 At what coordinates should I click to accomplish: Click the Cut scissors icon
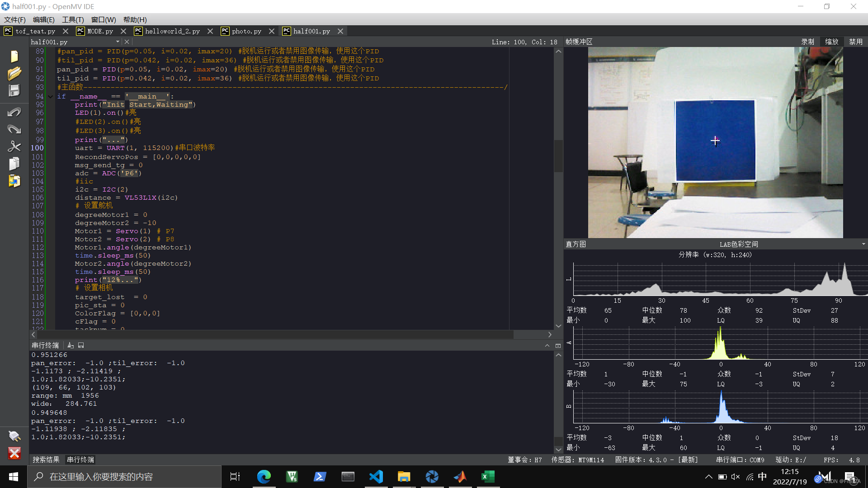coord(14,146)
